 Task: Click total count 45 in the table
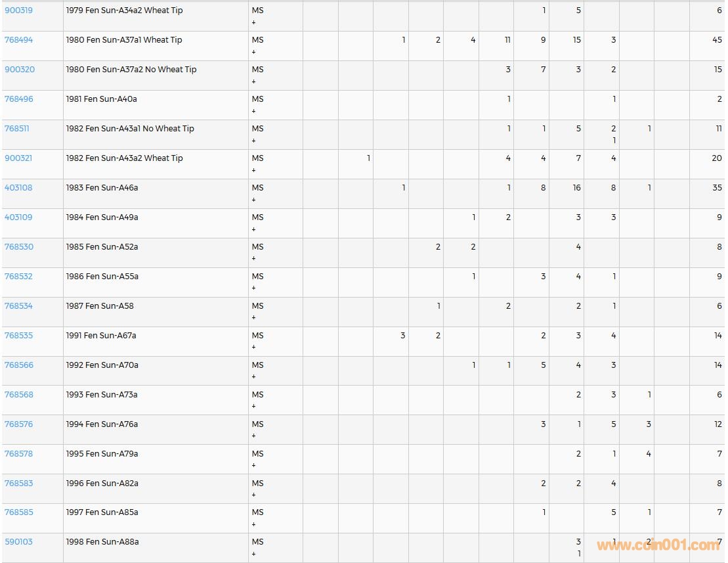(717, 40)
